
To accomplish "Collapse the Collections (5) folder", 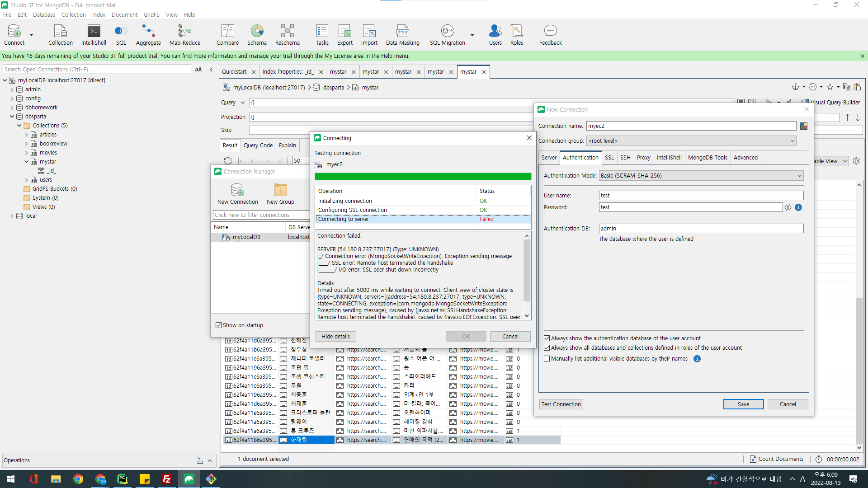I will point(19,126).
